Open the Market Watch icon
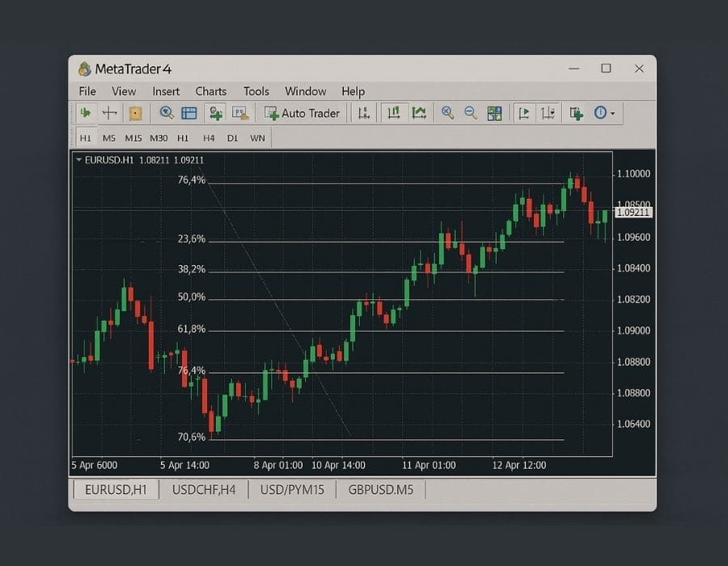The width and height of the screenshot is (728, 566). [x=188, y=112]
